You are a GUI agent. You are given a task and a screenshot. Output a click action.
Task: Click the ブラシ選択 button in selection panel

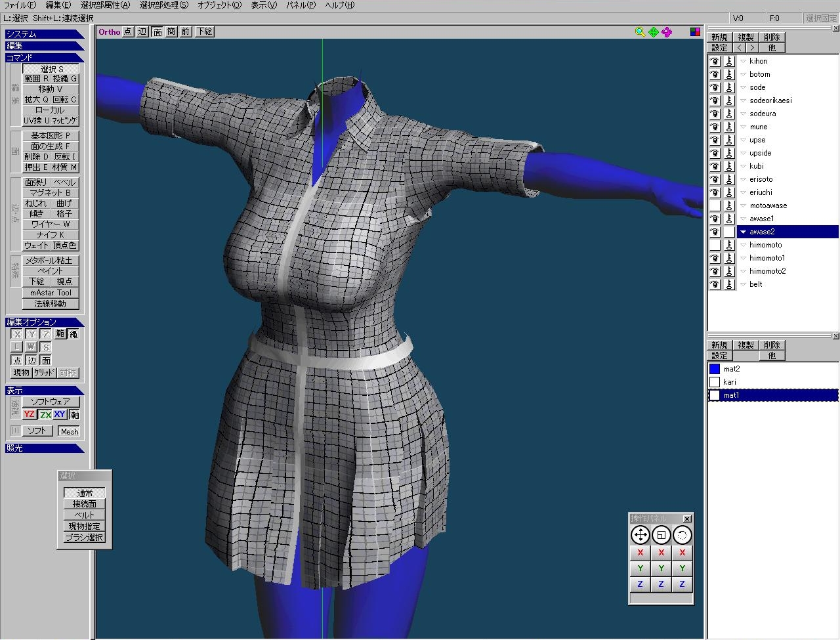pos(84,537)
